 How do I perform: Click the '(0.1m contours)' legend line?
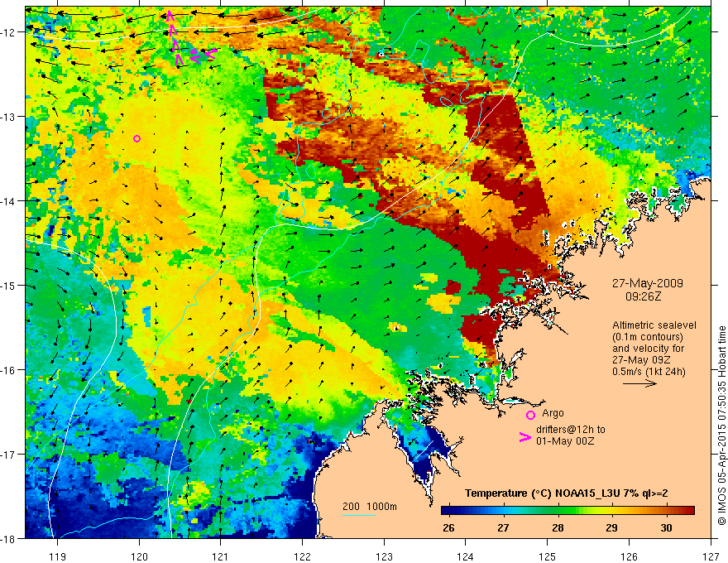click(x=648, y=337)
